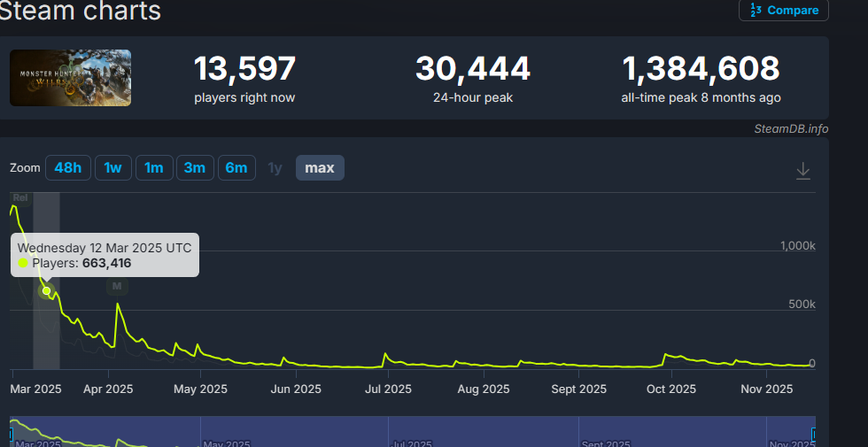This screenshot has height=447, width=868.
Task: Set chart zoom to 6m
Action: pyautogui.click(x=236, y=167)
